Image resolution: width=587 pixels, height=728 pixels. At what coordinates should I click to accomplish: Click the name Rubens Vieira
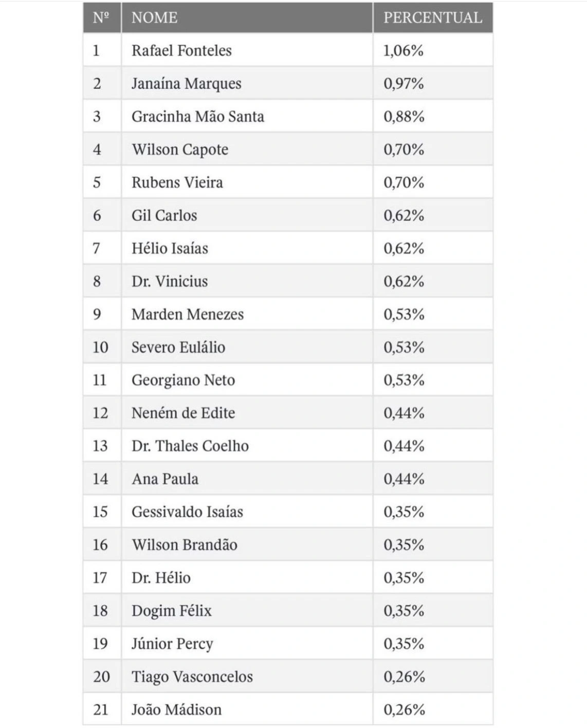pyautogui.click(x=177, y=183)
